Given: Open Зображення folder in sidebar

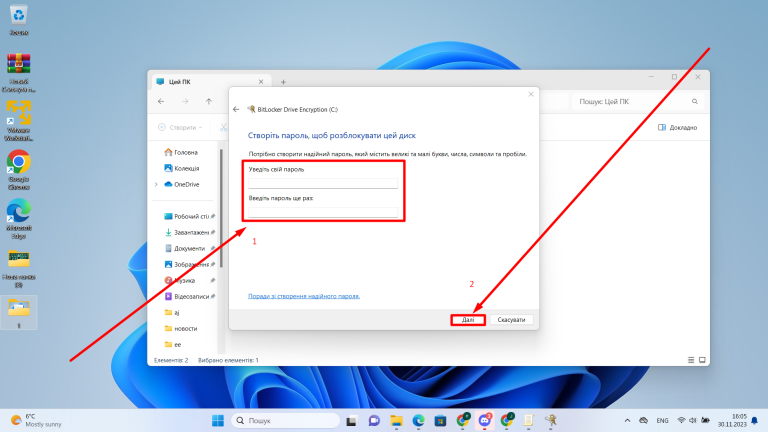Looking at the screenshot, I should pos(188,264).
